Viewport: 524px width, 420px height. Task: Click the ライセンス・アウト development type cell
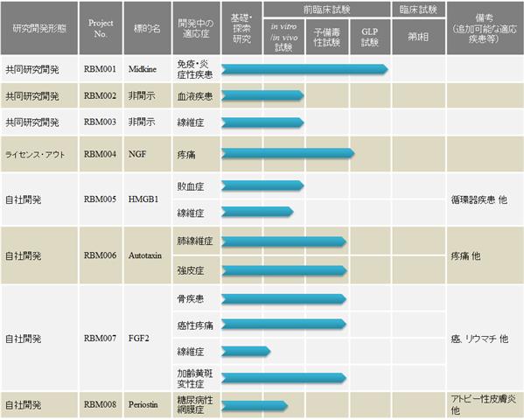pos(39,154)
